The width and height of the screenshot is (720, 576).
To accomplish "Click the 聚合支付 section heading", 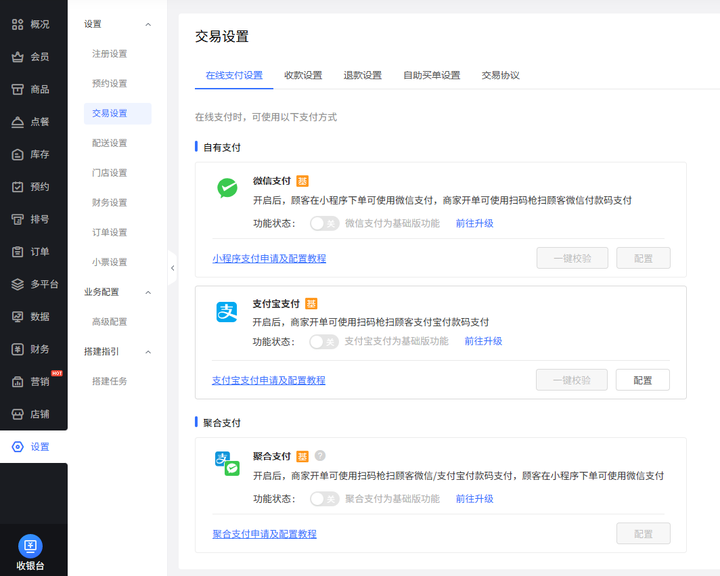I will [222, 423].
